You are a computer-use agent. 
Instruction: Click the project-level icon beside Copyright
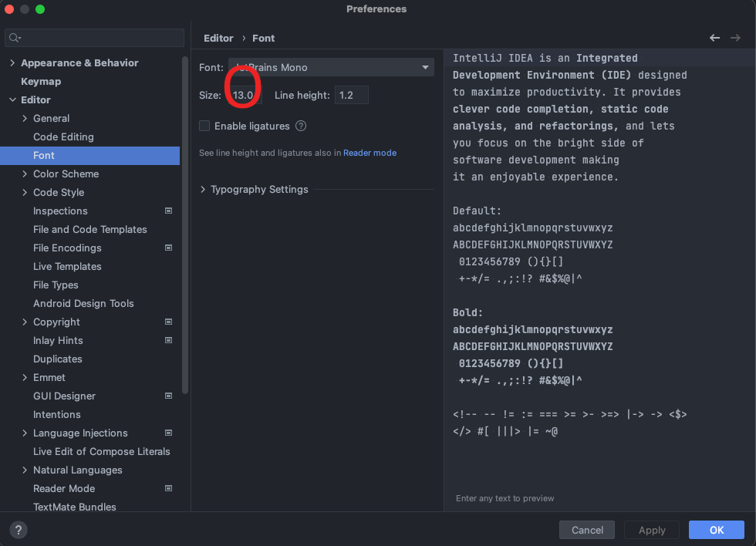(x=169, y=322)
